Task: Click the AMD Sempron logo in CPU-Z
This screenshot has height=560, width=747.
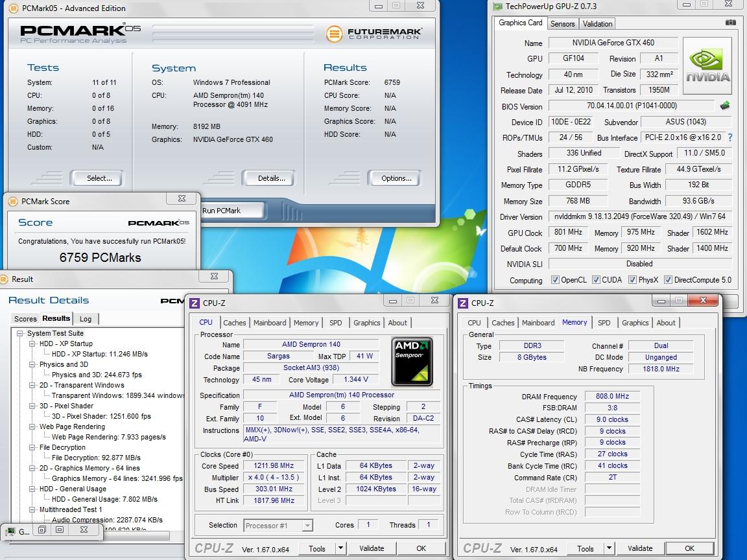Action: click(x=412, y=362)
